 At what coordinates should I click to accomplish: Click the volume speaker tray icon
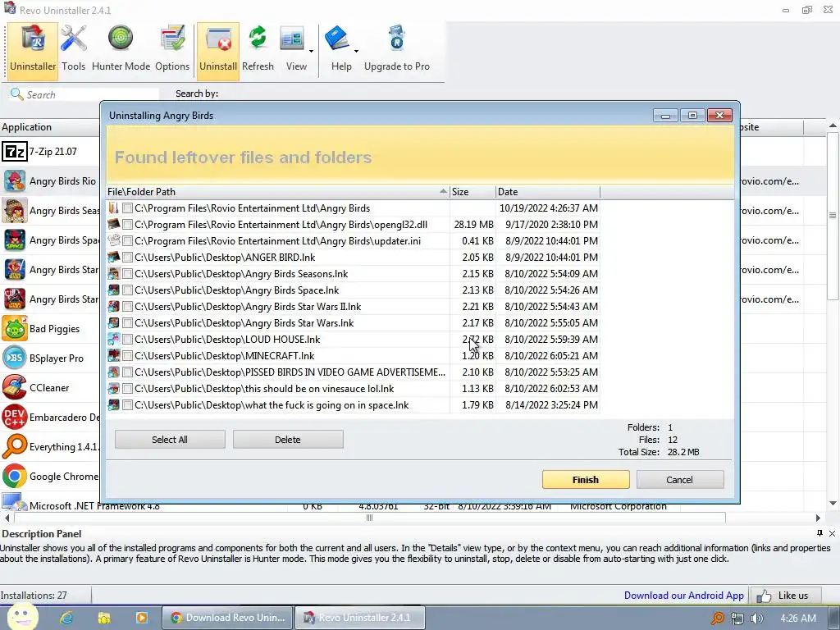point(756,619)
